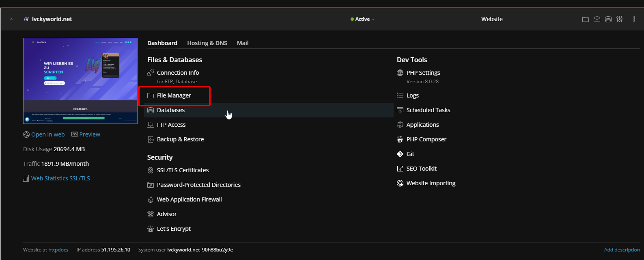
Task: Click the Add description link
Action: pyautogui.click(x=622, y=250)
